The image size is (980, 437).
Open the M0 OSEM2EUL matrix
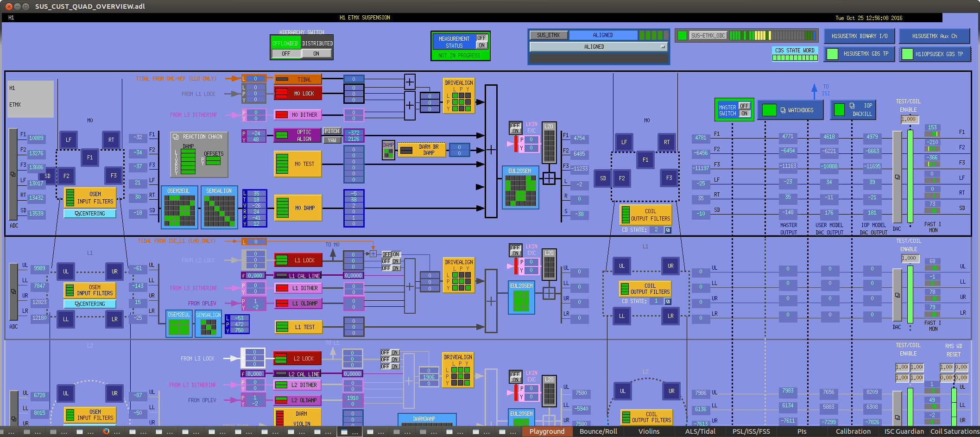[179, 207]
